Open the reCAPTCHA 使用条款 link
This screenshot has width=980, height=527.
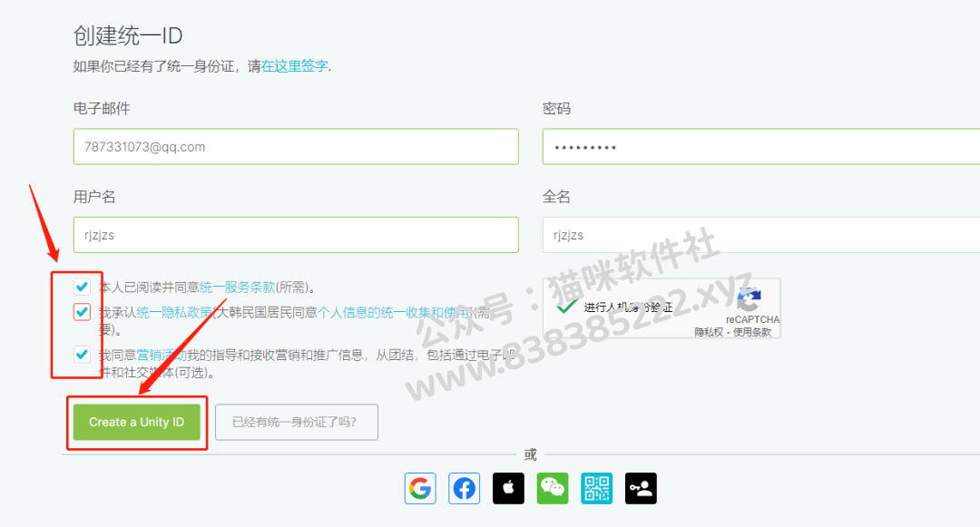752,332
